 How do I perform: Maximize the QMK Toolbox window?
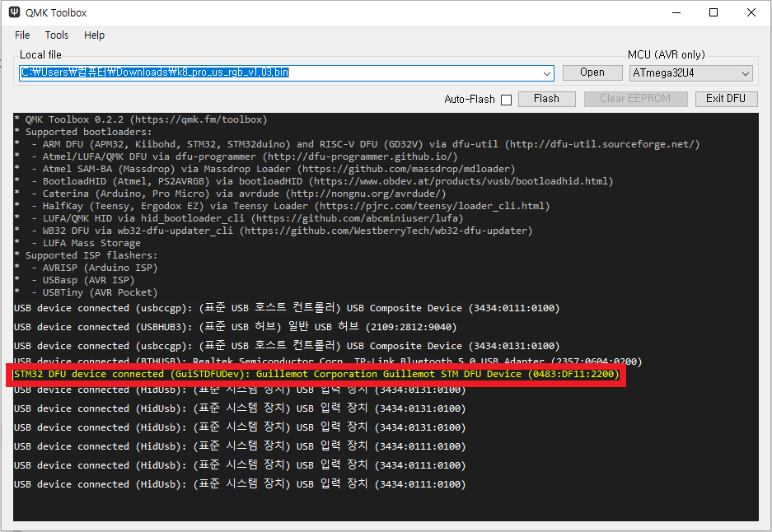(714, 12)
